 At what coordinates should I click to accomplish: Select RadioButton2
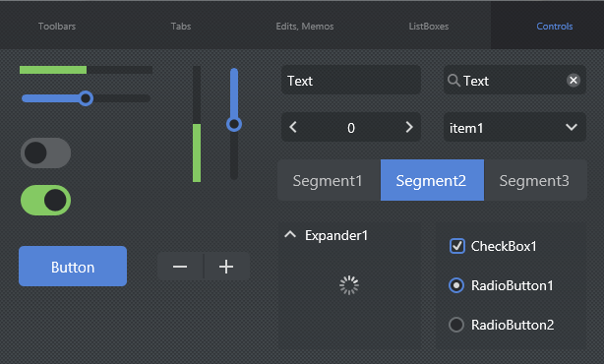(x=456, y=325)
